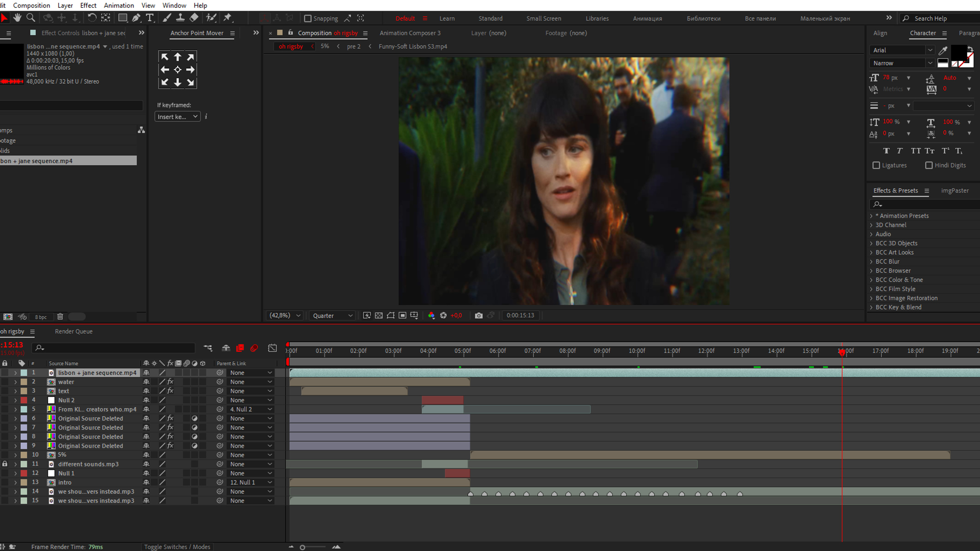The image size is (980, 551).
Task: Expand the BCC Blur effects category
Action: [871, 262]
